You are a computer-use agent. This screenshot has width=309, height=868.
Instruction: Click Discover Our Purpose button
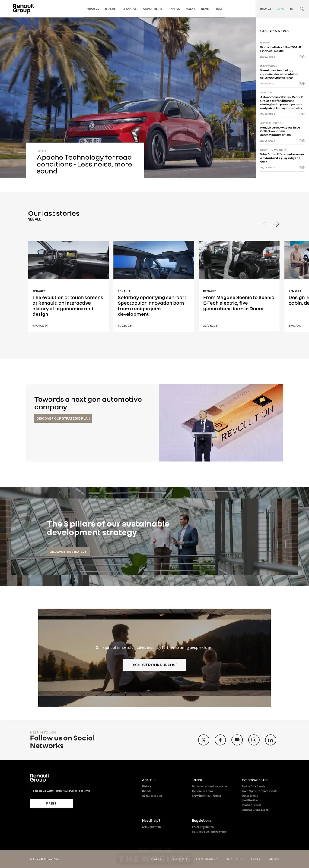154,665
